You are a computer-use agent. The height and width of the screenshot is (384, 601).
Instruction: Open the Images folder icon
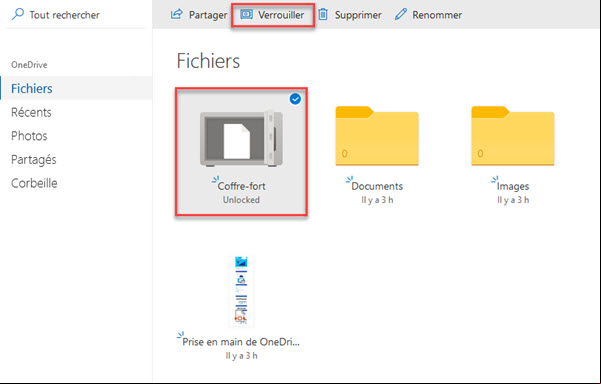[513, 136]
